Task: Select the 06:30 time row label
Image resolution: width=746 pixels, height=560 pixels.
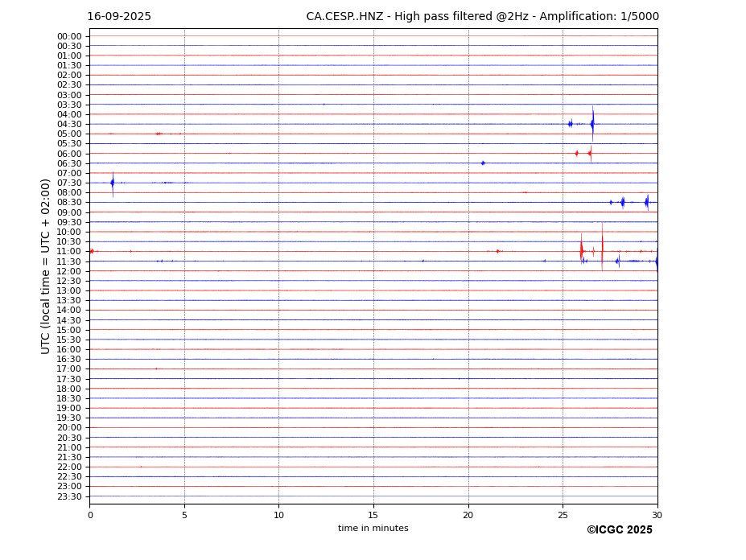Action: click(x=69, y=163)
